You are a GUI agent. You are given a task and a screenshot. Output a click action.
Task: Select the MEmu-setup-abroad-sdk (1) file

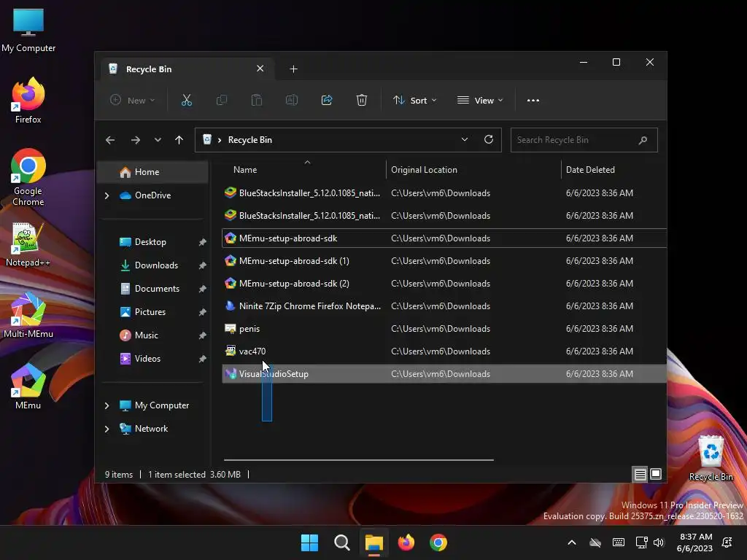(x=444, y=261)
